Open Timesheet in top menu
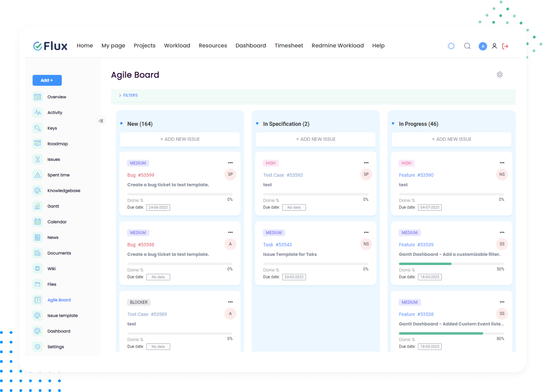 click(x=289, y=45)
